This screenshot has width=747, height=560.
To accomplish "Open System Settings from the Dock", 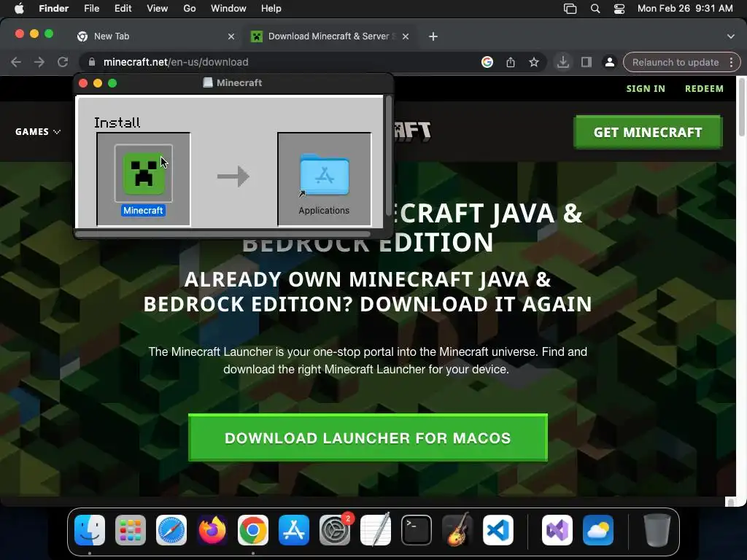I will pyautogui.click(x=335, y=530).
